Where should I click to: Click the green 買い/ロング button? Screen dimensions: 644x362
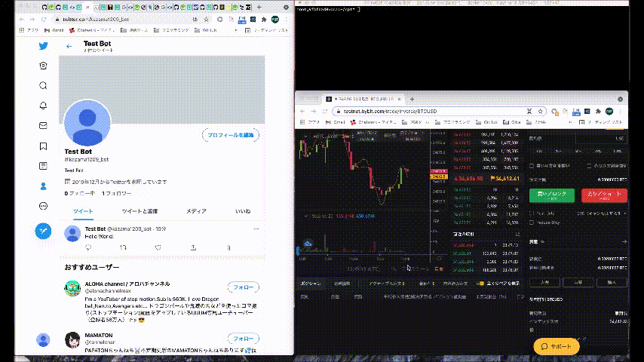pos(551,195)
